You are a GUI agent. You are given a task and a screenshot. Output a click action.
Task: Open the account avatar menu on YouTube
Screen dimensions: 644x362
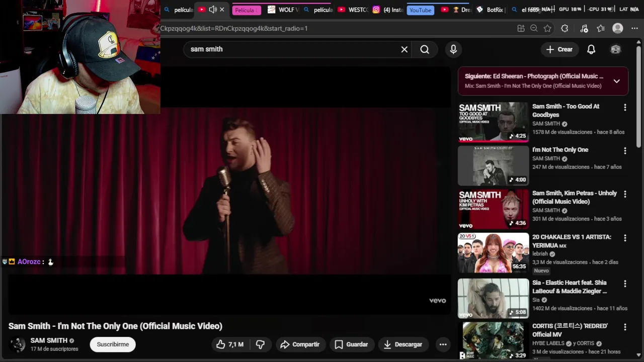(615, 49)
